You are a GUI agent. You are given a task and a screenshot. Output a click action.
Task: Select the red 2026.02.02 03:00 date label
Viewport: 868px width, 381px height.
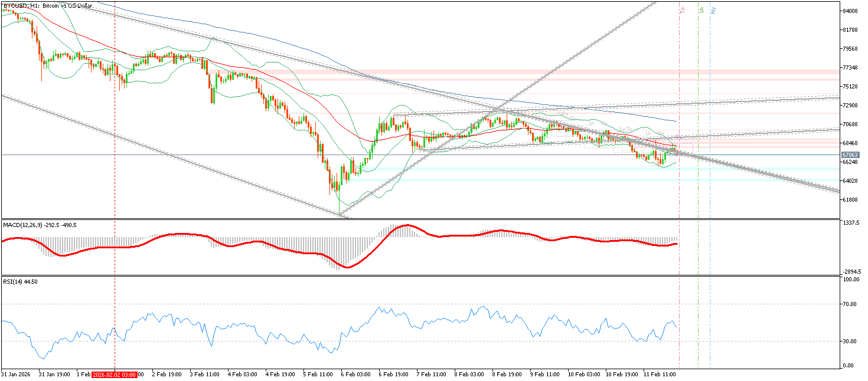pyautogui.click(x=115, y=375)
